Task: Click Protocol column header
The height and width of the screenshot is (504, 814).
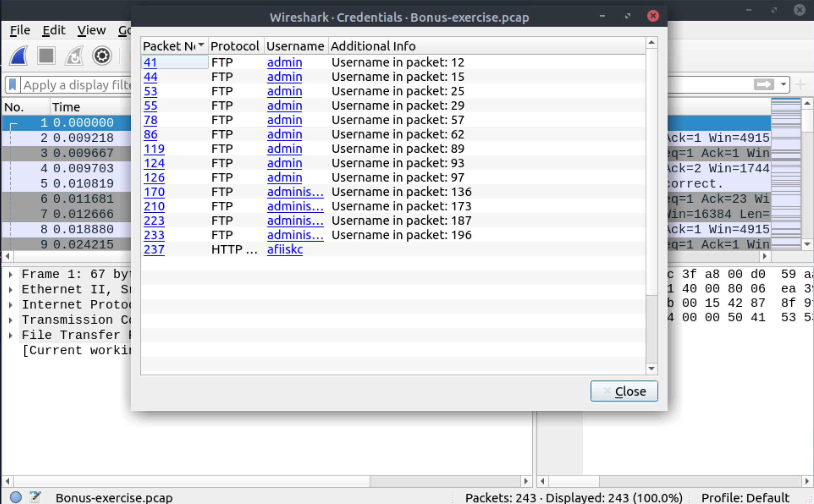Action: pyautogui.click(x=236, y=46)
